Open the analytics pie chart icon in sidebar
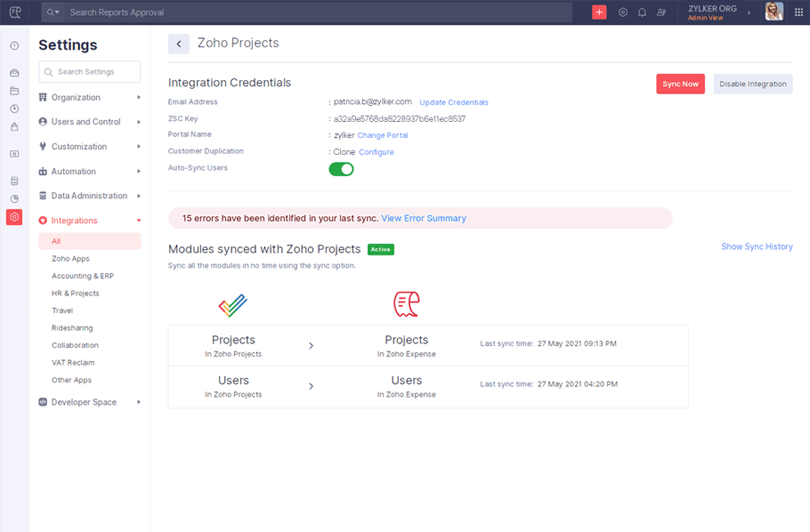This screenshot has width=810, height=532. (13, 197)
